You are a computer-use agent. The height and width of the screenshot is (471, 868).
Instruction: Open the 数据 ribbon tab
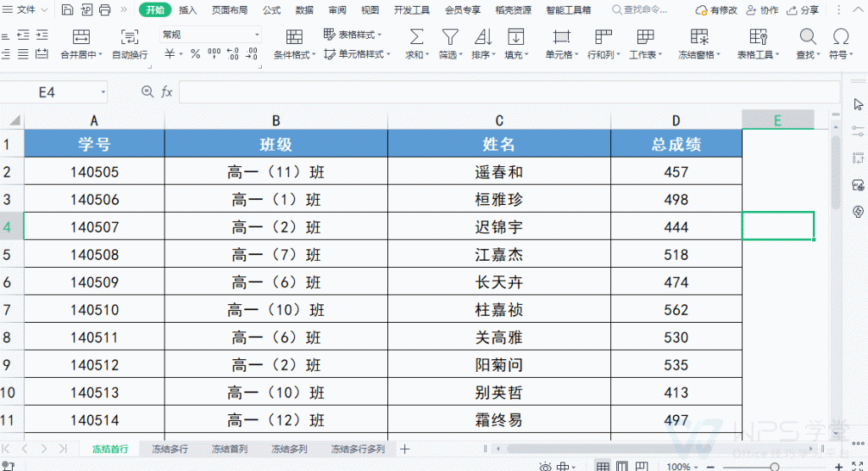pyautogui.click(x=304, y=10)
